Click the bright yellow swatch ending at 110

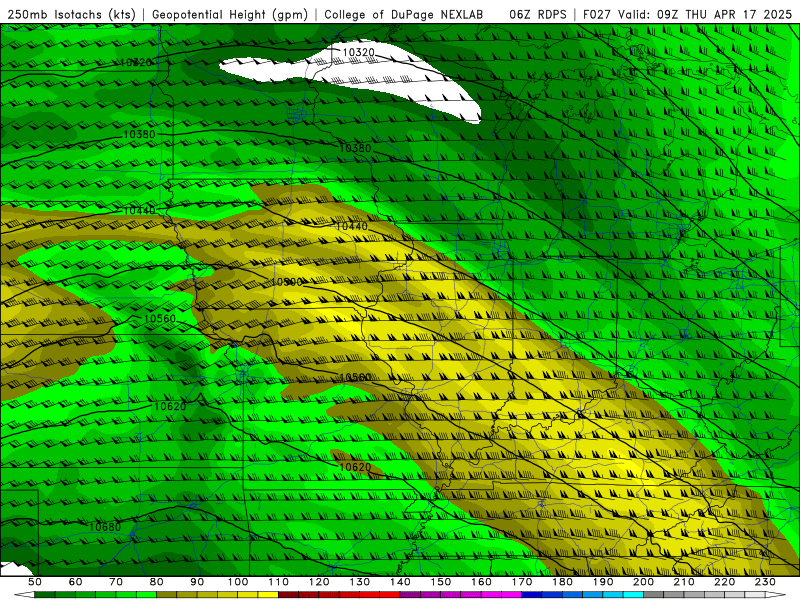268,595
